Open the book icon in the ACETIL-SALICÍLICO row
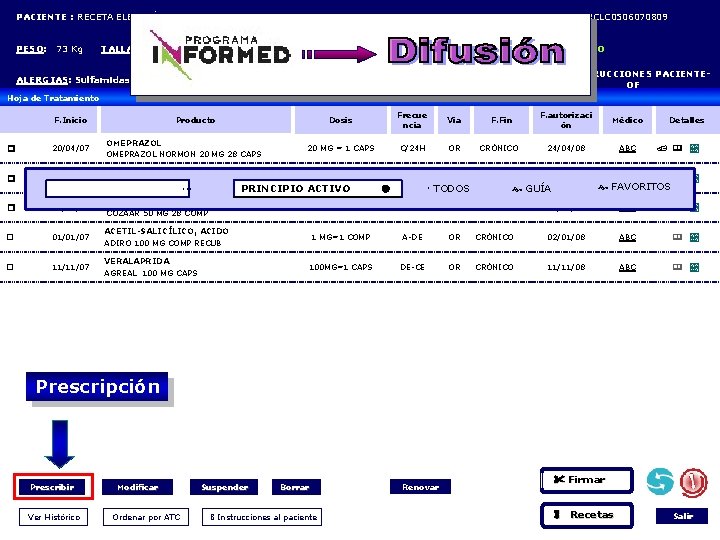 pyautogui.click(x=677, y=237)
